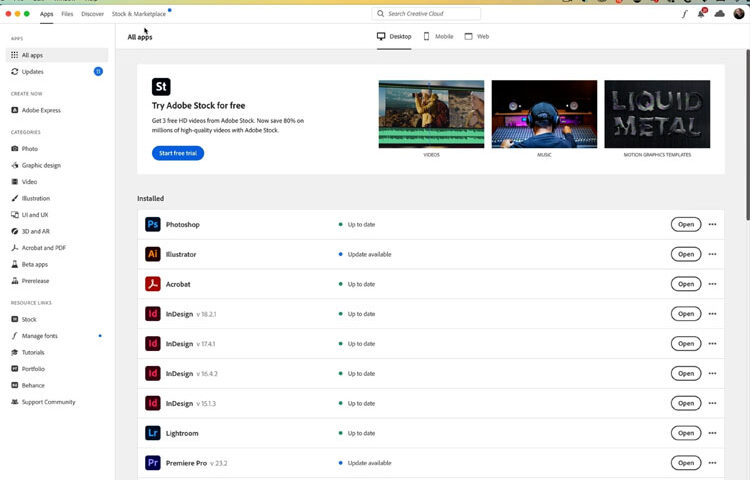Viewport: 750px width, 480px height.
Task: Open the notifications bell icon
Action: (702, 14)
